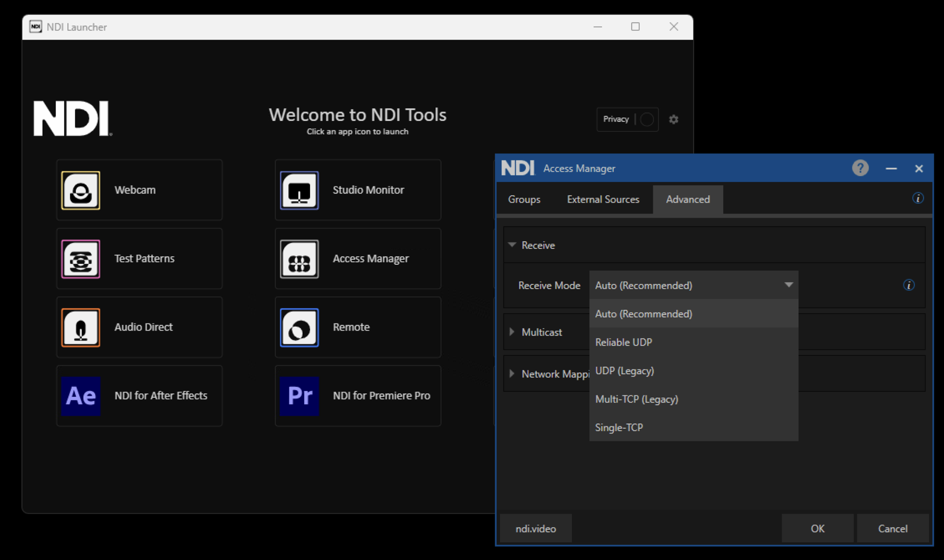Close the Access Manager window
944x560 pixels.
pyautogui.click(x=919, y=168)
